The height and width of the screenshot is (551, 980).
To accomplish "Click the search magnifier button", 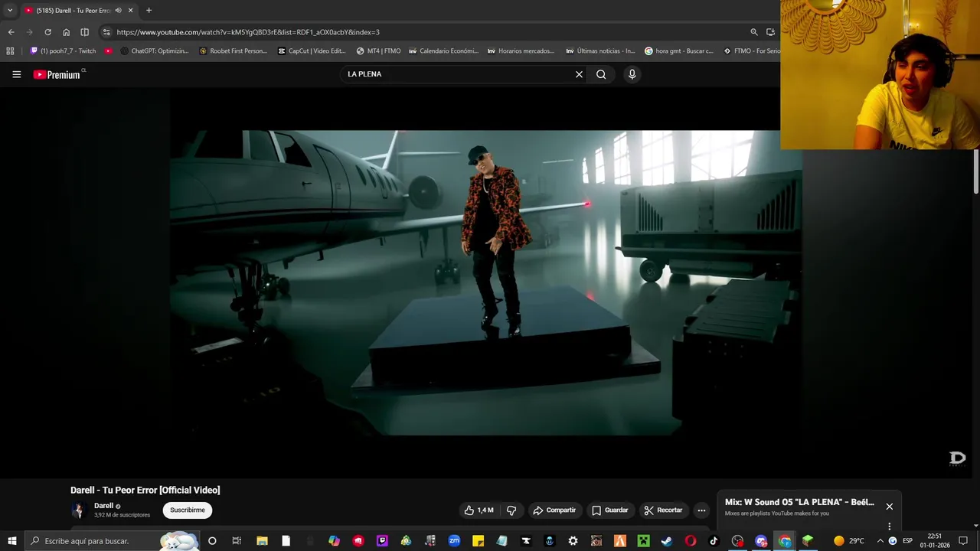I will [x=601, y=74].
